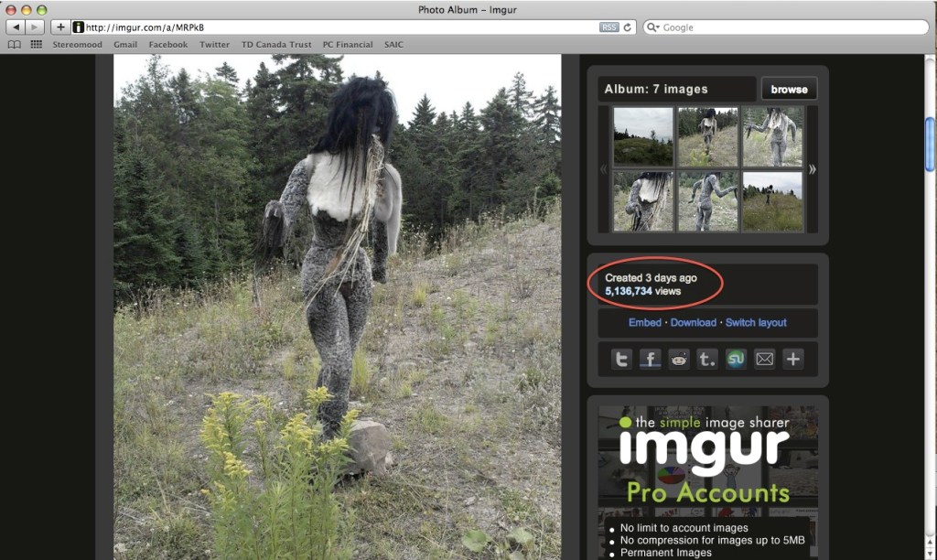This screenshot has height=560, width=937.
Task: Show Top Sites grid icon
Action: [37, 44]
